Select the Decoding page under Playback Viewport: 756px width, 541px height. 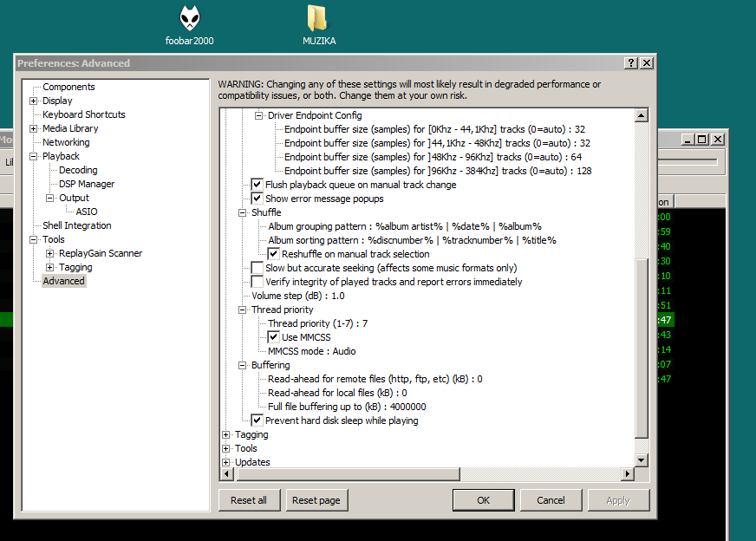coord(78,170)
